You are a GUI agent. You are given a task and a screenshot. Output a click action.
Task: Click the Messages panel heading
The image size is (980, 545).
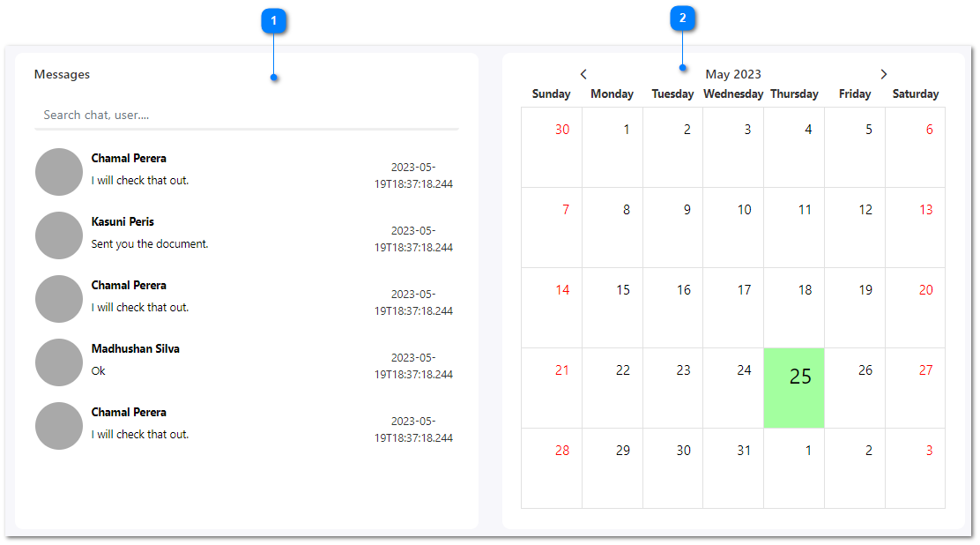coord(62,74)
